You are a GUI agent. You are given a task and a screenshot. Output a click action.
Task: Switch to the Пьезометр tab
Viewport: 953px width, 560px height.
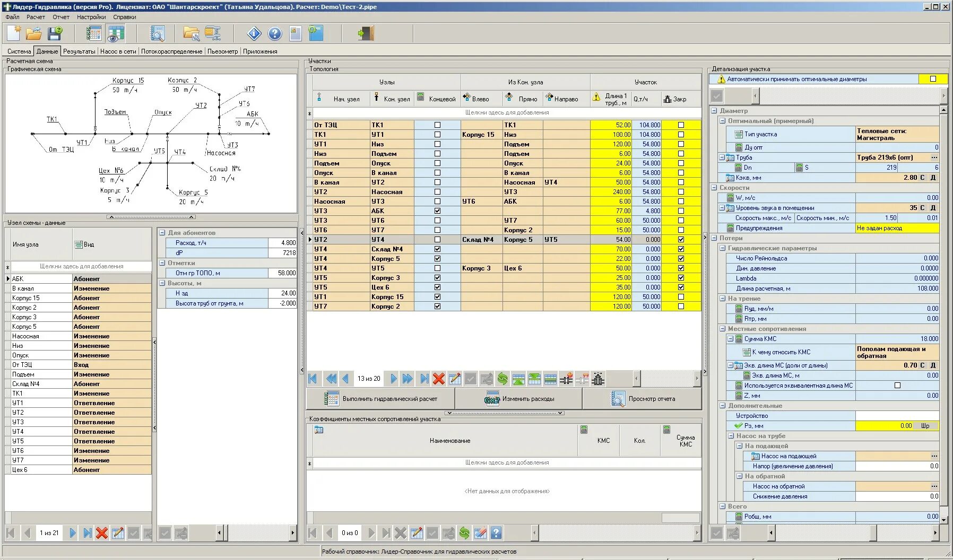tap(222, 51)
